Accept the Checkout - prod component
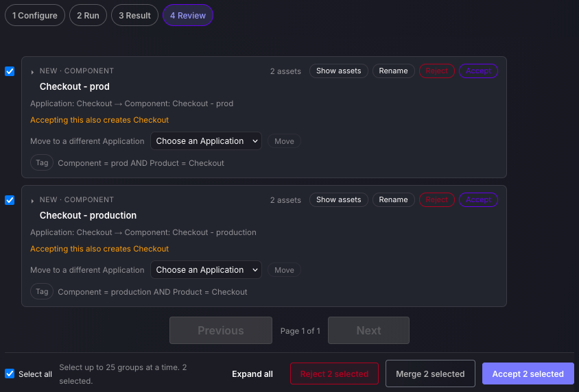 (478, 71)
